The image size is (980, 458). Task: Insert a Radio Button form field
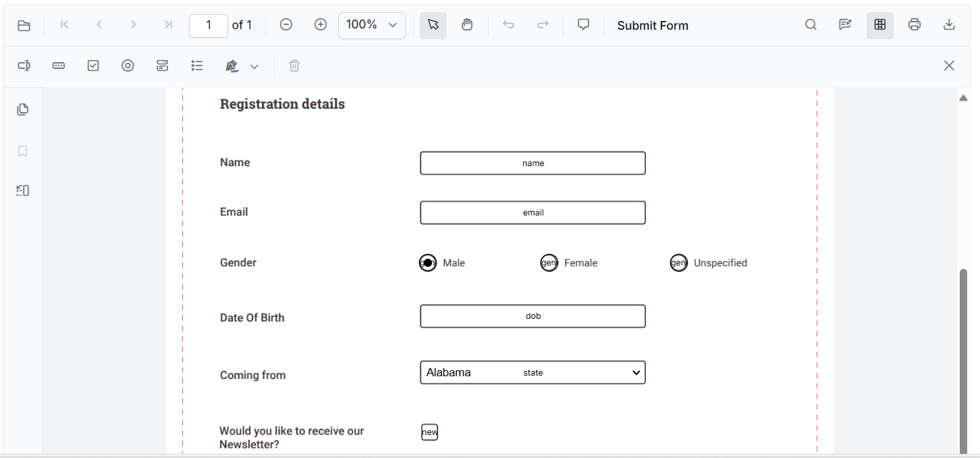coord(128,66)
